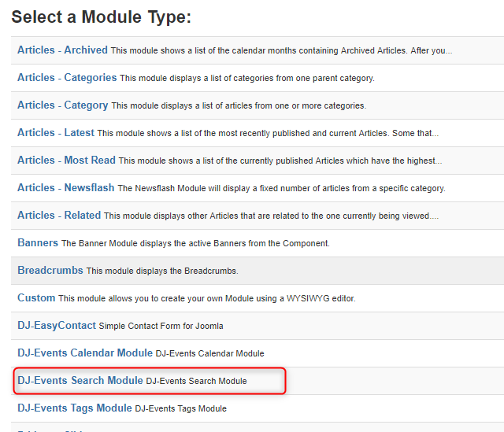The width and height of the screenshot is (504, 432).
Task: Choose the Articles - Categories module
Action: point(67,78)
